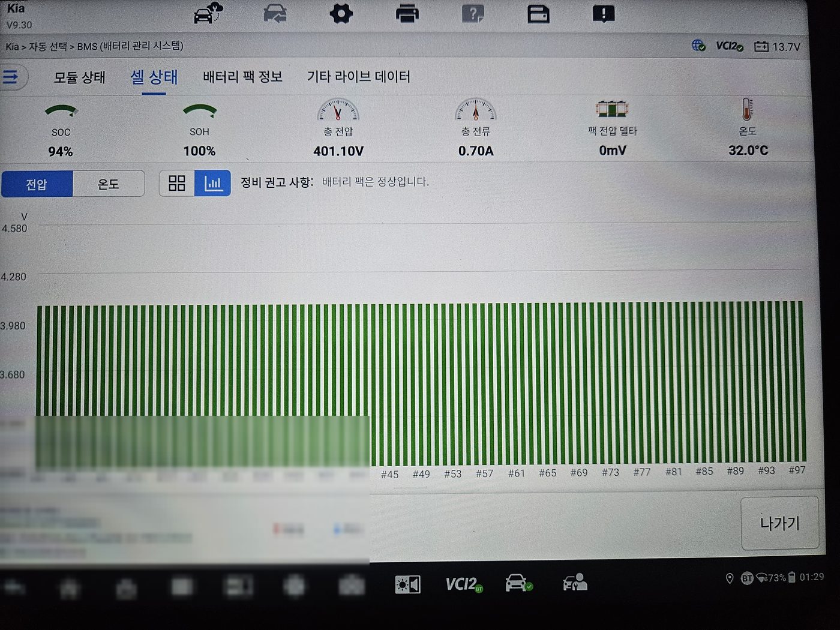Tap the globe network status icon

coord(698,46)
